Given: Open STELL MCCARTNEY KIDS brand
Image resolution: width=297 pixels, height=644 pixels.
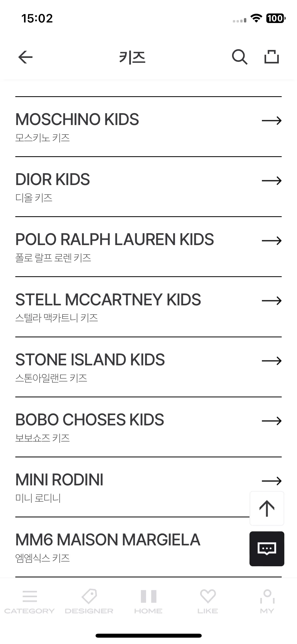Looking at the screenshot, I should click(148, 307).
